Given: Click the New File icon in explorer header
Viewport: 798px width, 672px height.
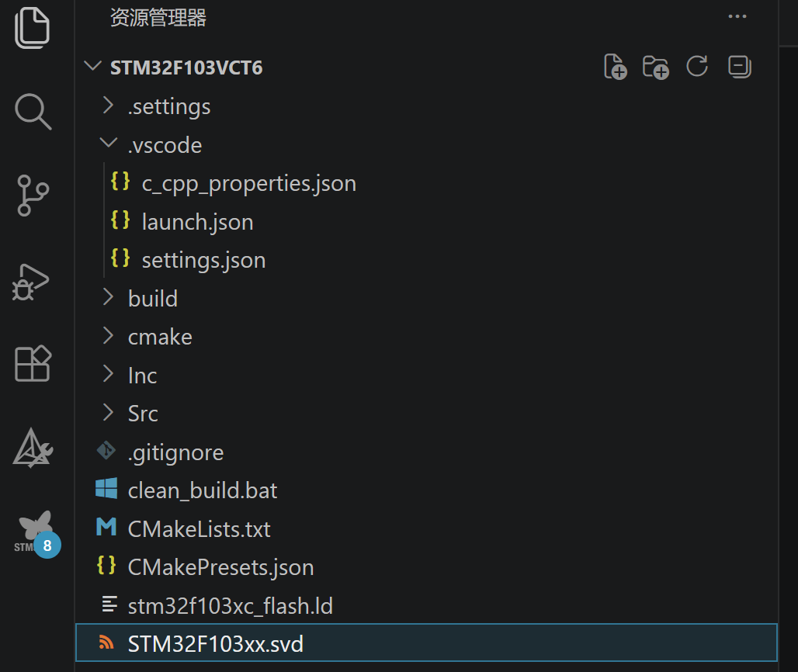Looking at the screenshot, I should [x=615, y=67].
